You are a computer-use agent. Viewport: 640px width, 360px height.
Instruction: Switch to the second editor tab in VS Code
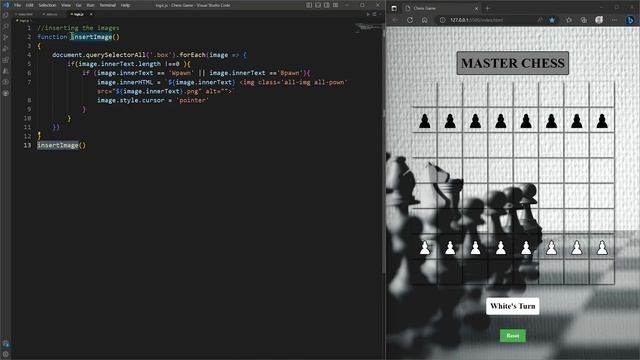point(51,14)
